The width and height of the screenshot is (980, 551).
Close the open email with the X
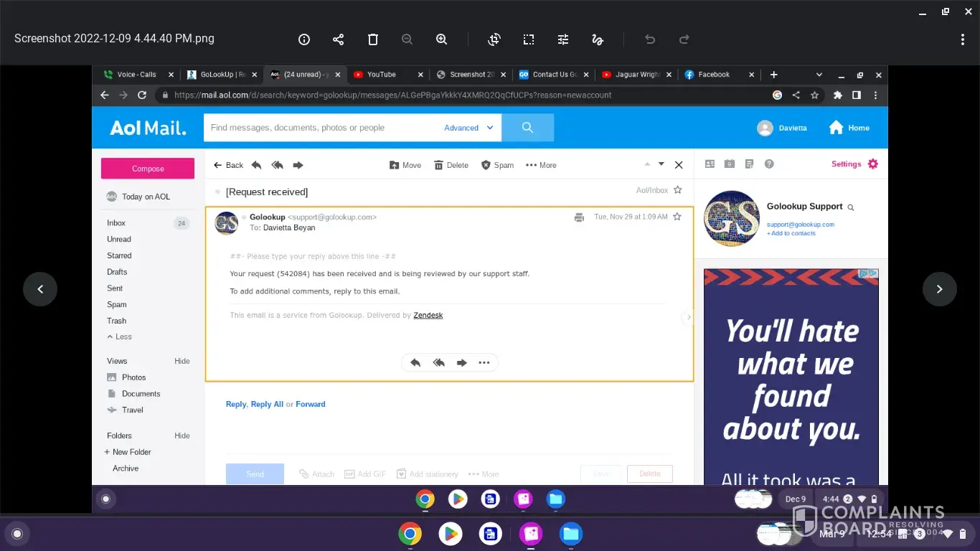tap(679, 165)
